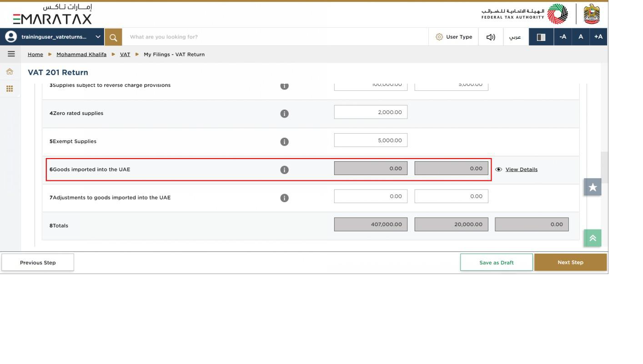Click Totals amount 407,000.00
Viewport: 643px width, 364px height.
tap(371, 224)
